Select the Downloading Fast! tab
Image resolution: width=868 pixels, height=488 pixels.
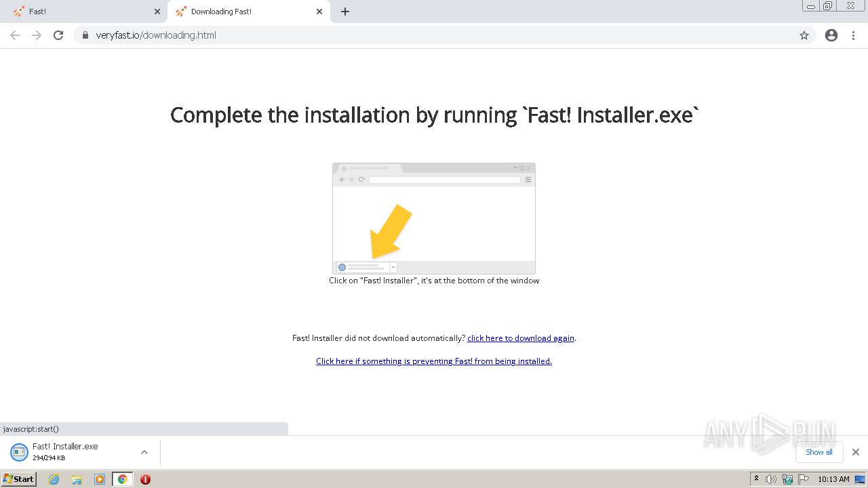pos(248,12)
